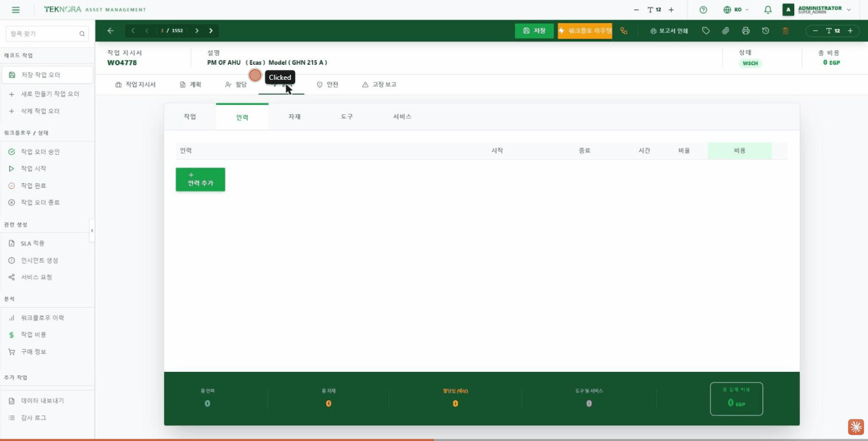Image resolution: width=868 pixels, height=441 pixels.
Task: Open 구매 정보 in sidebar
Action: coord(47,352)
